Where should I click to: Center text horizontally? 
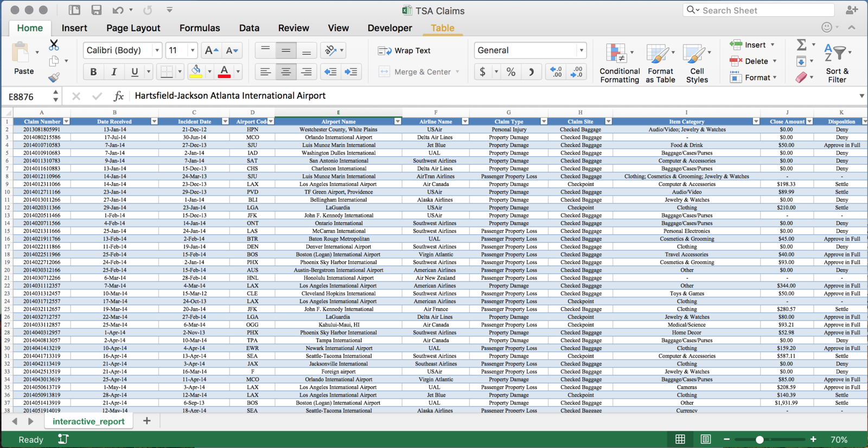click(286, 72)
